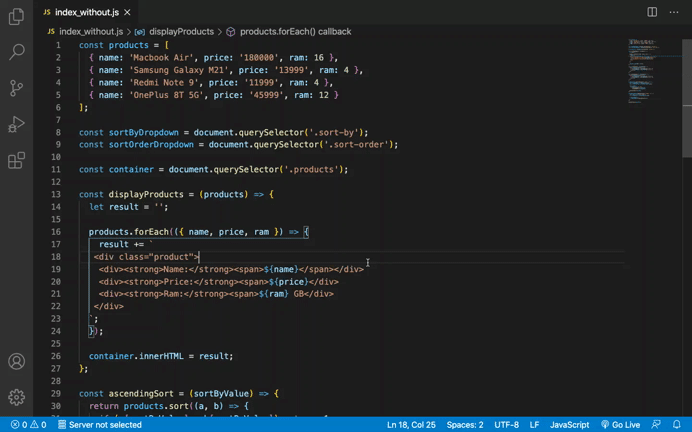Close the index_without.js tab

127,12
